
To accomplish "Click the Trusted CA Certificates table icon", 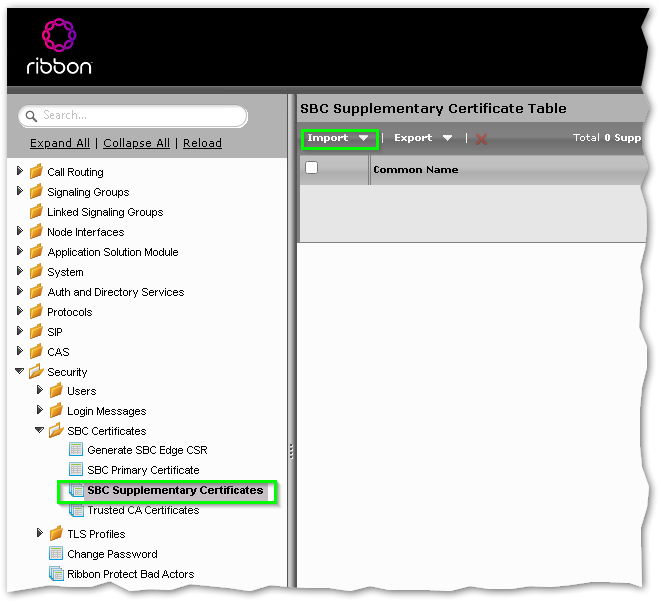I will click(x=76, y=510).
